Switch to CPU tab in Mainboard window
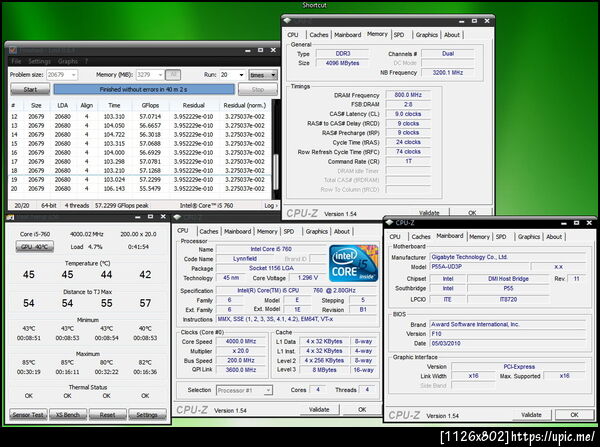 (x=395, y=237)
